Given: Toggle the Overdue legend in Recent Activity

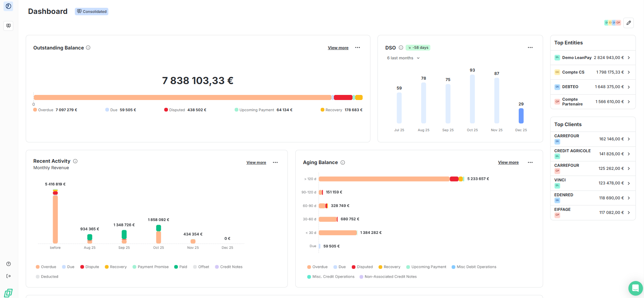Looking at the screenshot, I should pos(46,267).
